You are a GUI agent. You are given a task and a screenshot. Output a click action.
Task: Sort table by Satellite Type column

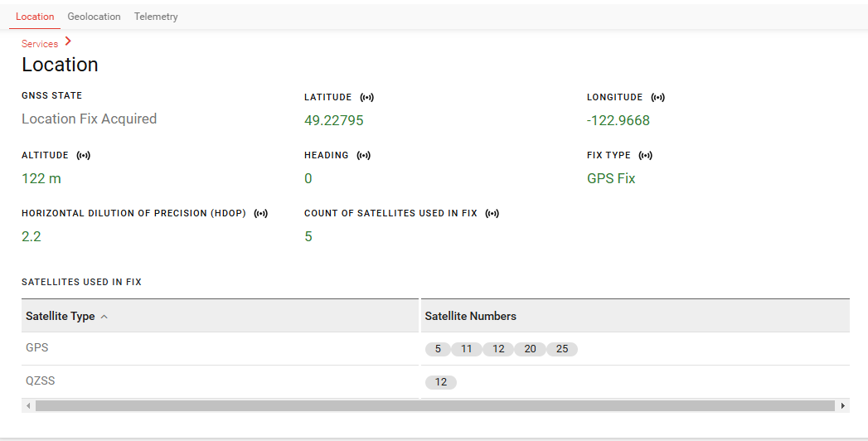pos(60,317)
